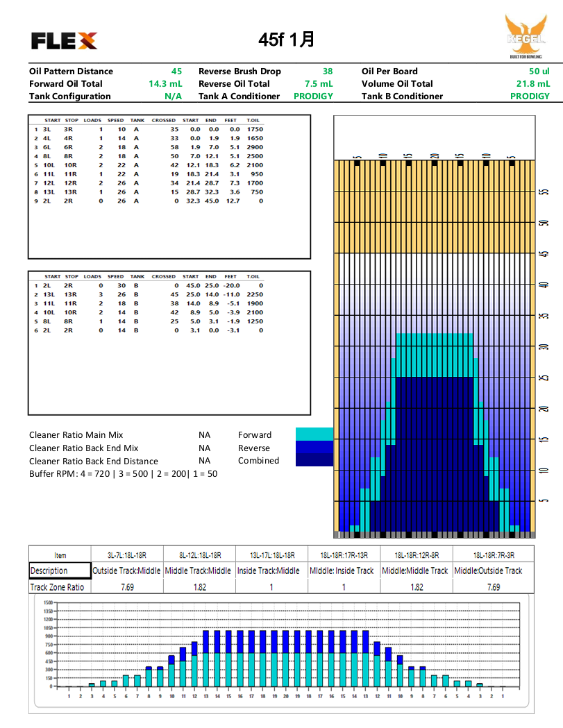The image size is (563, 728).
Task: Click the report title 45f 1月
Action: (286, 40)
